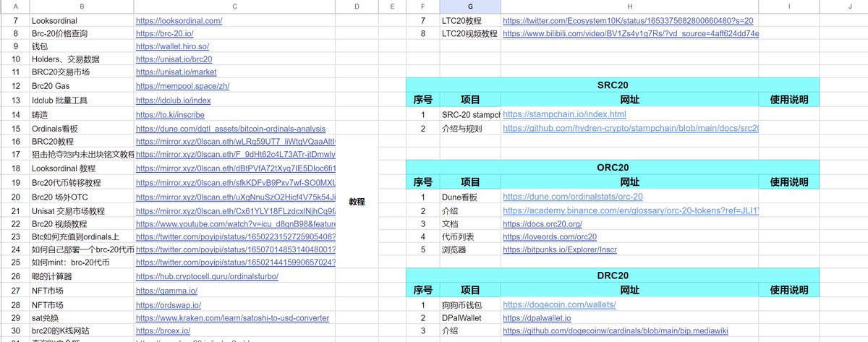Open the bilibili.com LTC20 video link

(x=631, y=33)
